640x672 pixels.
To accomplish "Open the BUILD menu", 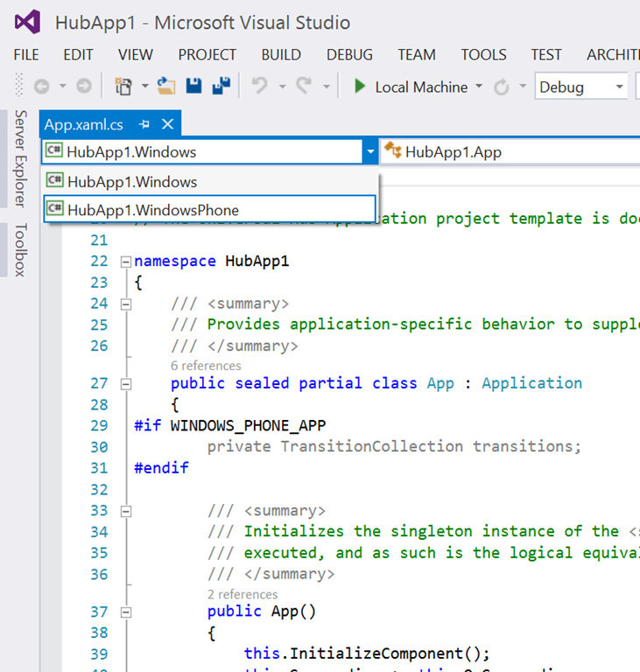I will [281, 55].
